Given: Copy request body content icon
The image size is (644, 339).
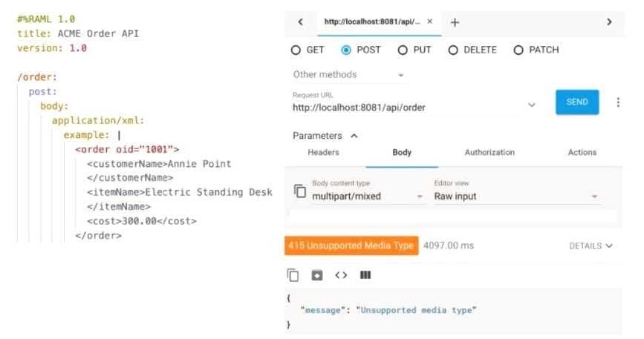Looking at the screenshot, I should point(299,191).
